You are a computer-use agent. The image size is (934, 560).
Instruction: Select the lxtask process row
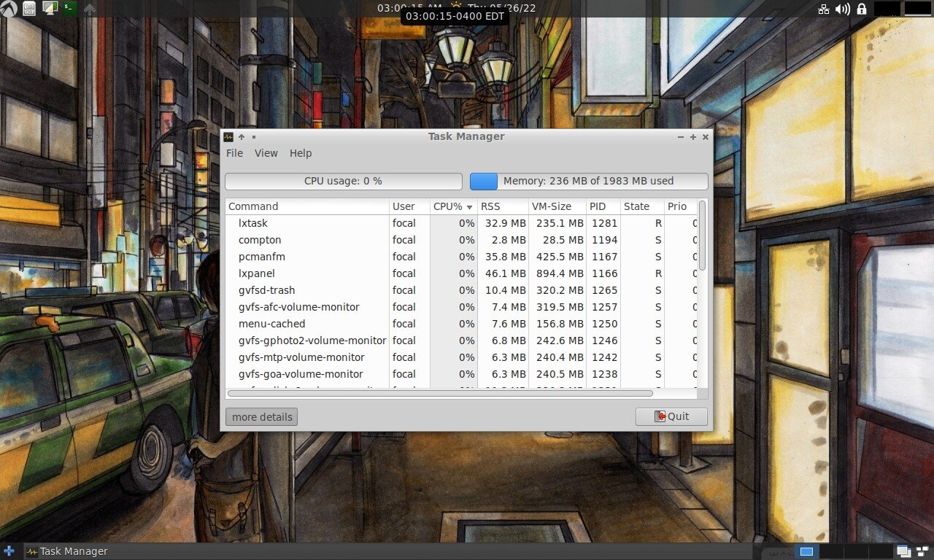(x=461, y=223)
